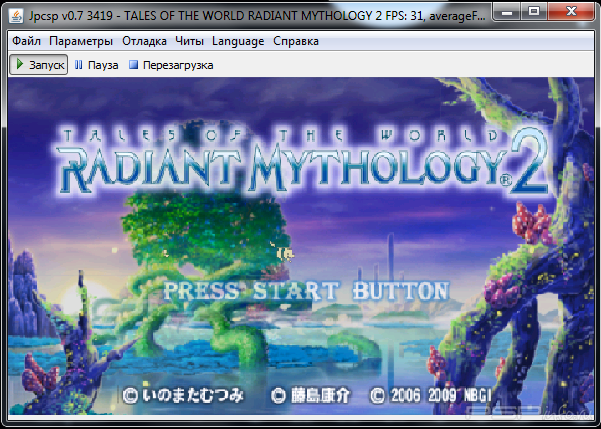601x429 pixels.
Task: Click the green play triangle icon
Action: pos(20,65)
